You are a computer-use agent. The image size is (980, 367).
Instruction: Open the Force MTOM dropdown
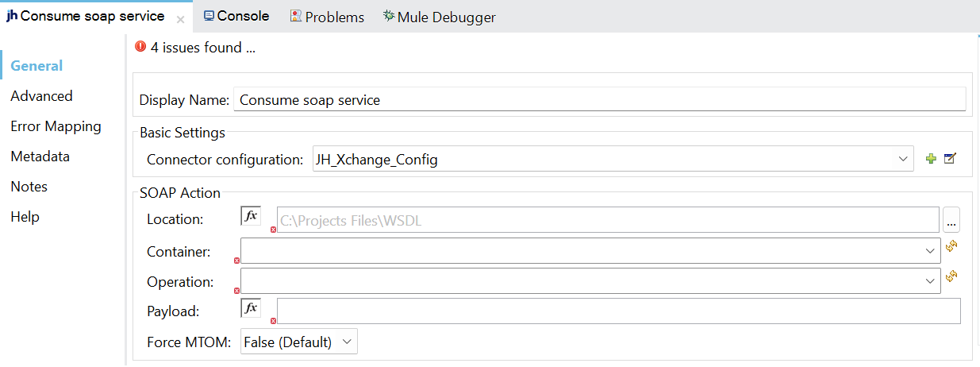299,342
